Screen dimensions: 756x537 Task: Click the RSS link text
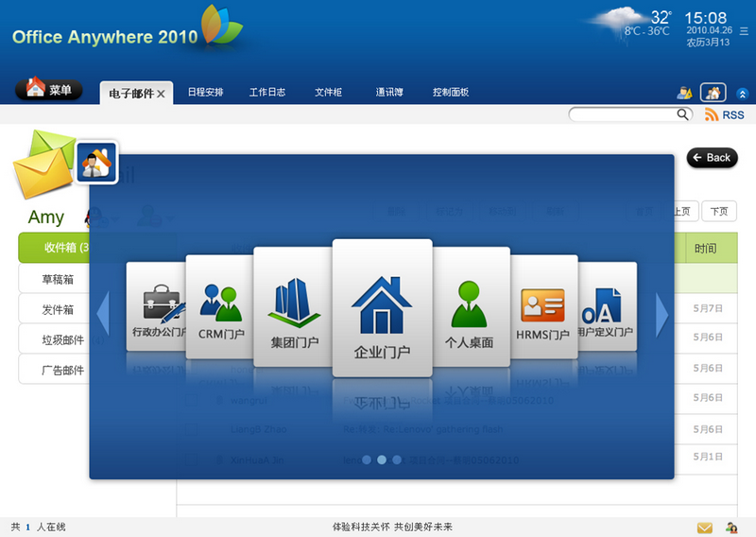733,114
